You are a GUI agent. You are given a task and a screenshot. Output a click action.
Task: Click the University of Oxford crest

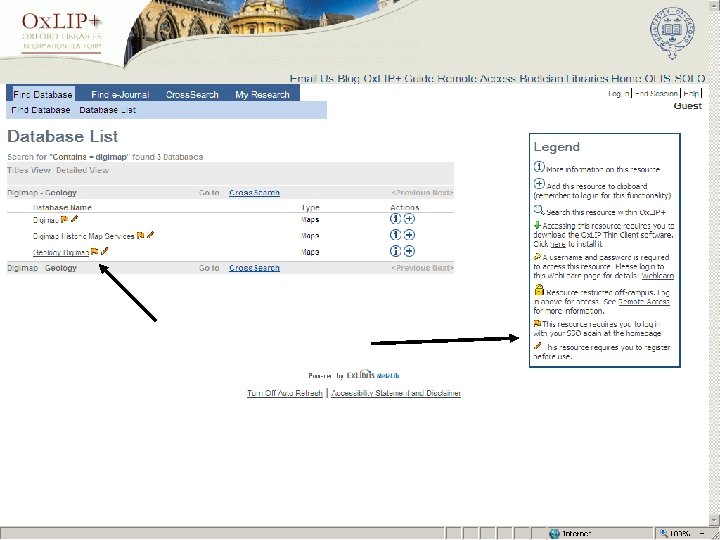pyautogui.click(x=672, y=33)
